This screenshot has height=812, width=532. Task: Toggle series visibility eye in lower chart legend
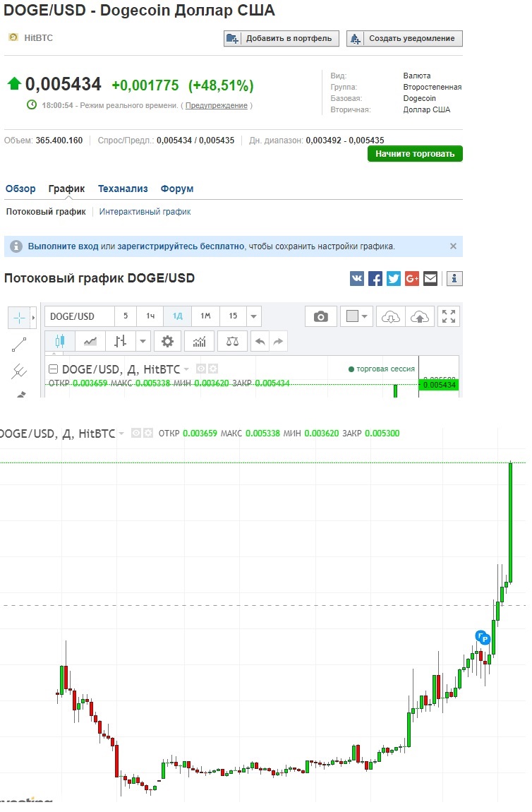coord(136,433)
